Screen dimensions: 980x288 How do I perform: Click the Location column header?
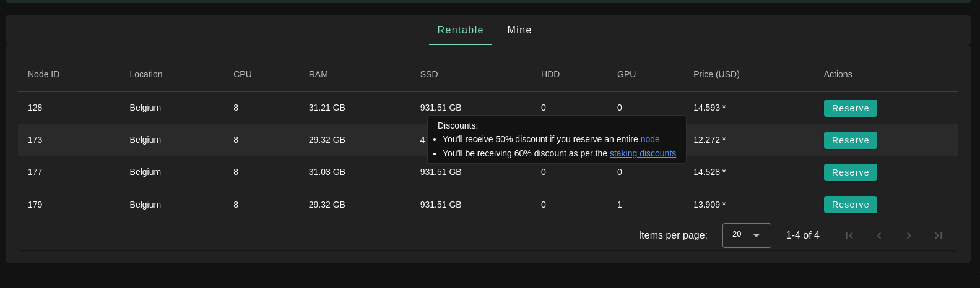pos(146,74)
